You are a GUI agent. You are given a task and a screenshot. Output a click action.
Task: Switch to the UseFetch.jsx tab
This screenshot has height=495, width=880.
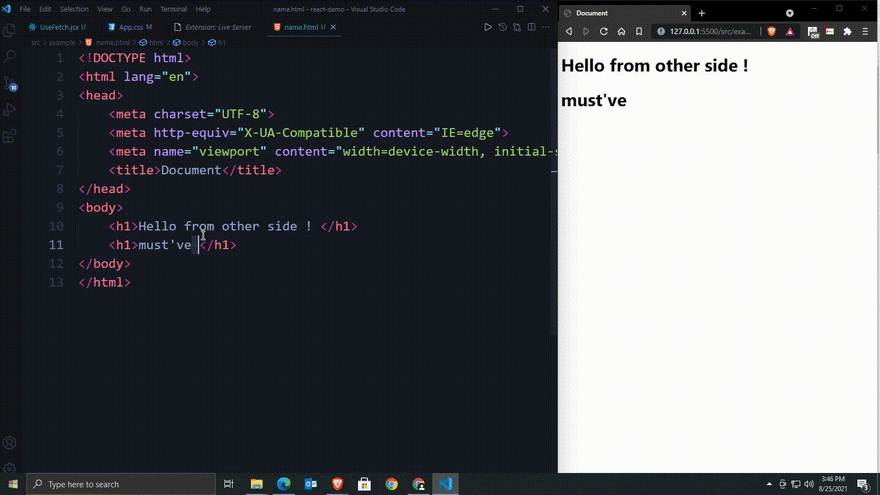pyautogui.click(x=58, y=27)
